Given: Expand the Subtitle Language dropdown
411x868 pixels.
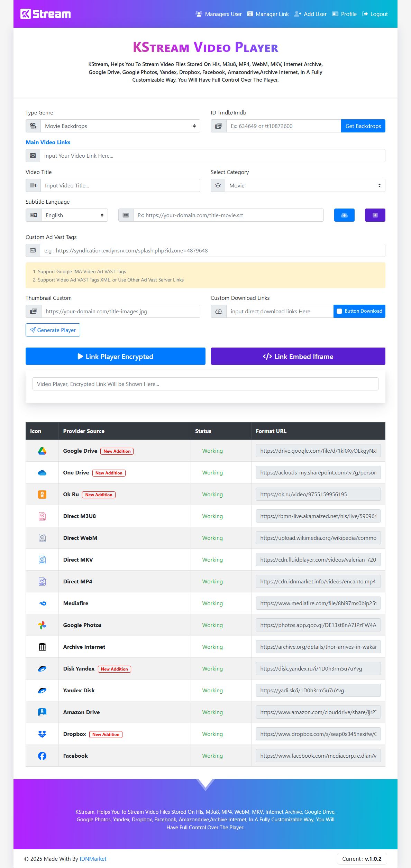Looking at the screenshot, I should (x=74, y=215).
